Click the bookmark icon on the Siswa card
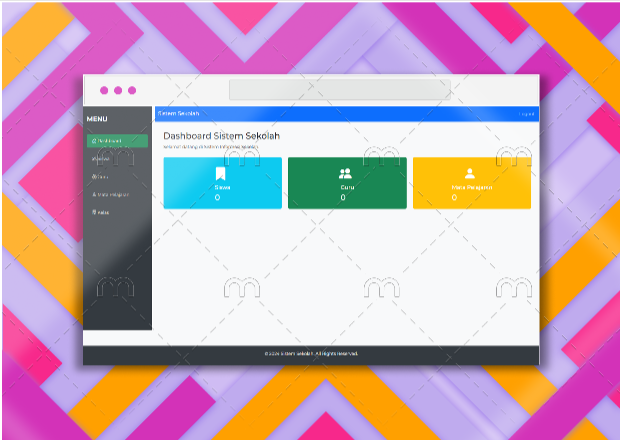This screenshot has width=620, height=440. coord(220,174)
